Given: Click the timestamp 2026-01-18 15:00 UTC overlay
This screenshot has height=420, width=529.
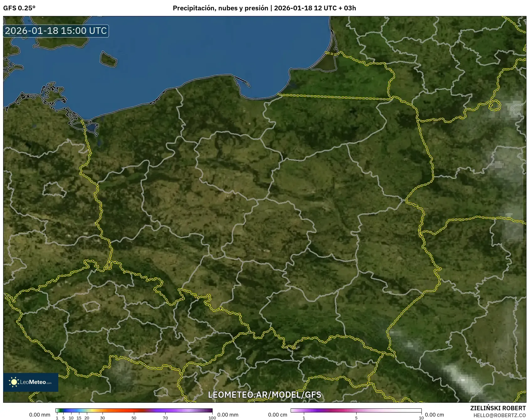Looking at the screenshot, I should (55, 31).
